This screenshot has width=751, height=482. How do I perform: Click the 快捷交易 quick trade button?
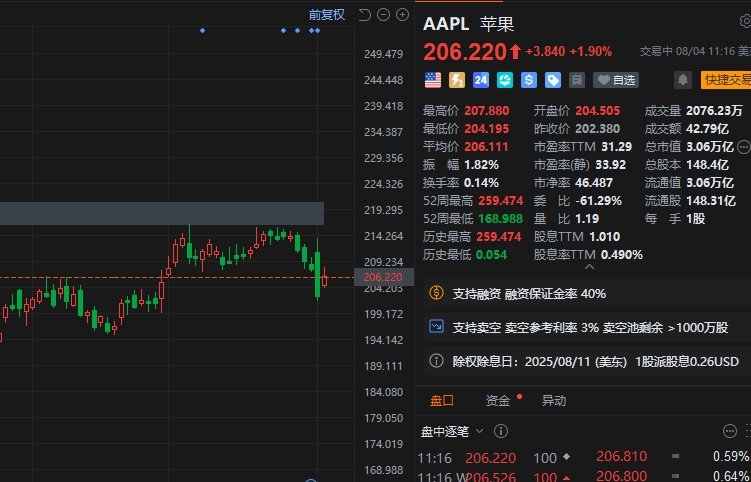tap(726, 80)
